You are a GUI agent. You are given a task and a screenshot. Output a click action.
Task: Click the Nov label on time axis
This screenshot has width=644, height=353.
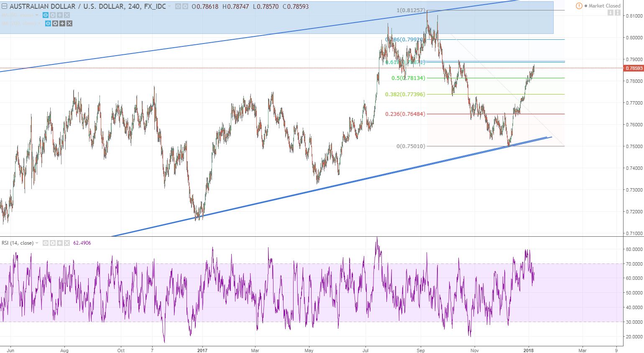(474, 350)
